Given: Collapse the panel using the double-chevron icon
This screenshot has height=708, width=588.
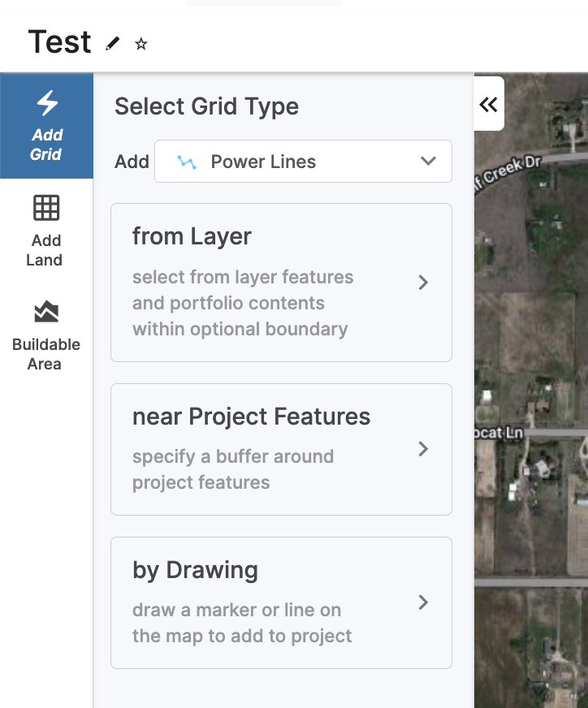Looking at the screenshot, I should pos(488,104).
